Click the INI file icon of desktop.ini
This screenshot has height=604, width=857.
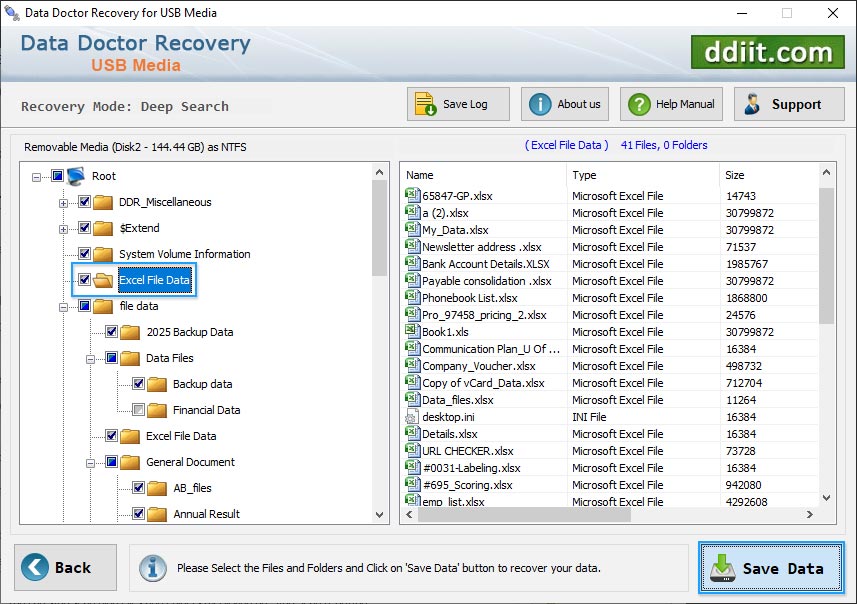(412, 417)
